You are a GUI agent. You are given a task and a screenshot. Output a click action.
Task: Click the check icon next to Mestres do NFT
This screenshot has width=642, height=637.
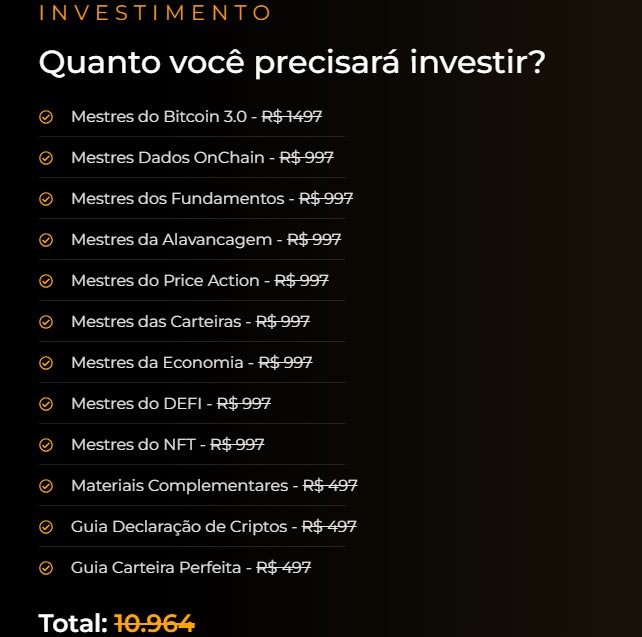46,445
